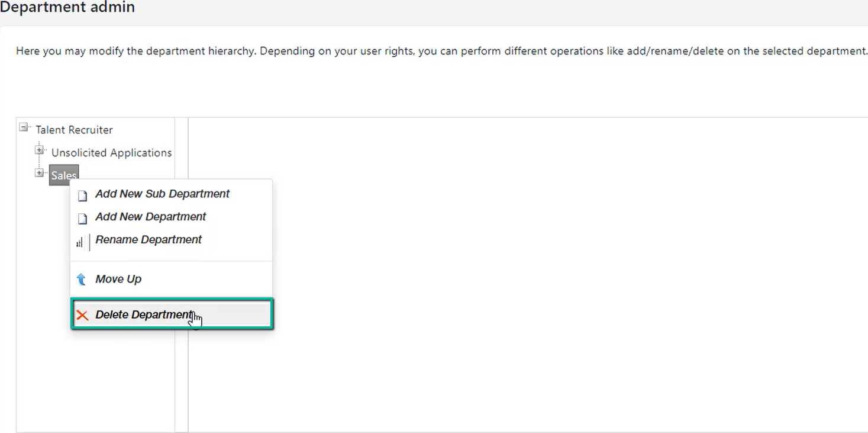Select the Talent Recruiter root label
The height and width of the screenshot is (433, 868).
click(x=74, y=130)
